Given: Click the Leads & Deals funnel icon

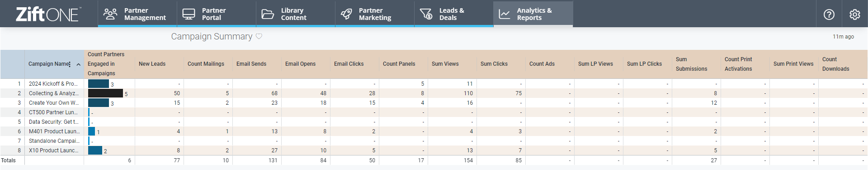Looking at the screenshot, I should [426, 14].
